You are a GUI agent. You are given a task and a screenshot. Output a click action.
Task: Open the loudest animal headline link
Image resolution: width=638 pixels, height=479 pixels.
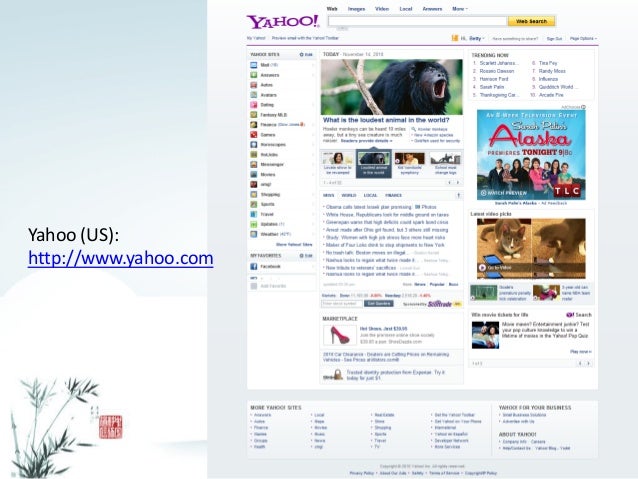coord(386,120)
